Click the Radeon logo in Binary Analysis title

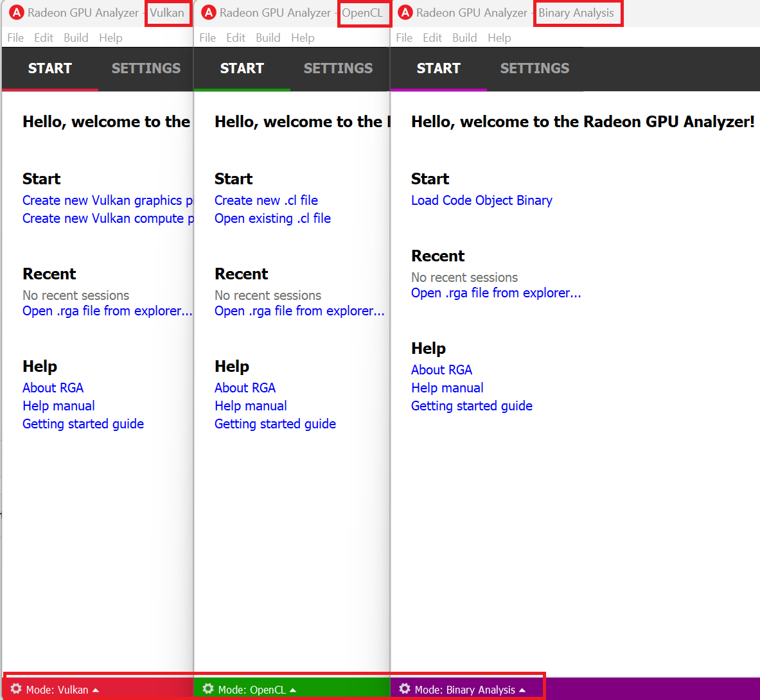(405, 13)
